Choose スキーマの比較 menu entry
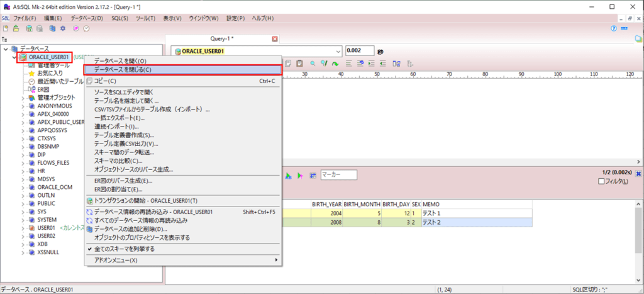Screen dimensions: 644x294 tap(118, 161)
